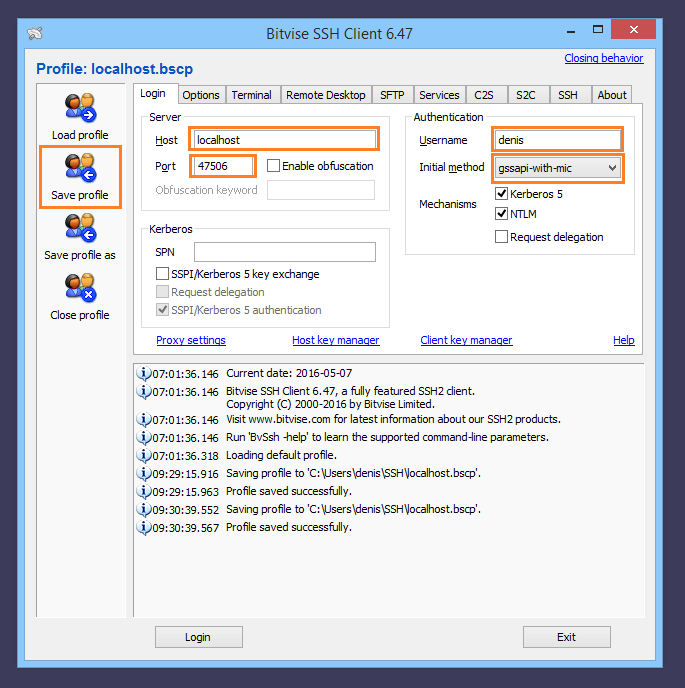Click the info icon beside the 09:30:39.567 log entry
685x688 pixels.
[143, 527]
